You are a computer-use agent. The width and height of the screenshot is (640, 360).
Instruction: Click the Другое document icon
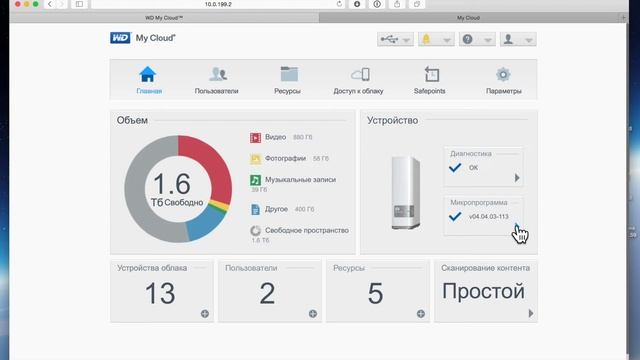point(256,209)
